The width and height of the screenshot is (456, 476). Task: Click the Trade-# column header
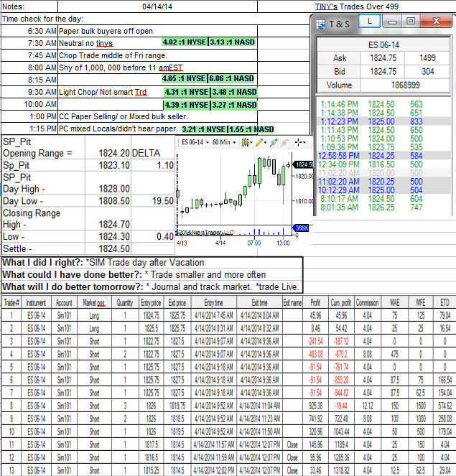click(11, 303)
